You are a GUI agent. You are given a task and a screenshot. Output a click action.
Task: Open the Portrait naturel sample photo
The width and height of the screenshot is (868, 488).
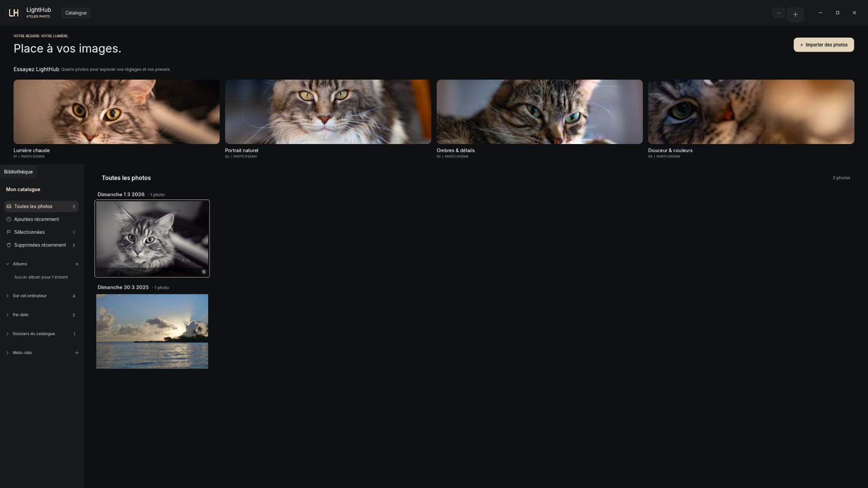328,112
